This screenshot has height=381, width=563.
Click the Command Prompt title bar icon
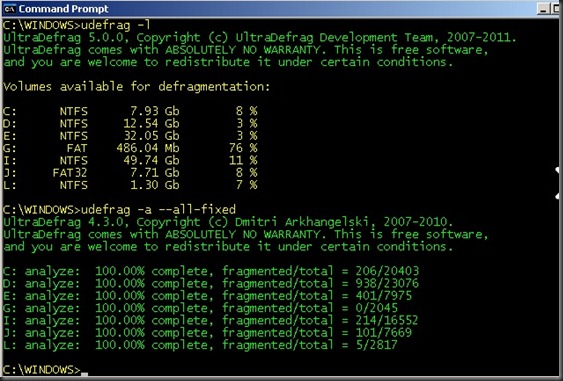[10, 9]
